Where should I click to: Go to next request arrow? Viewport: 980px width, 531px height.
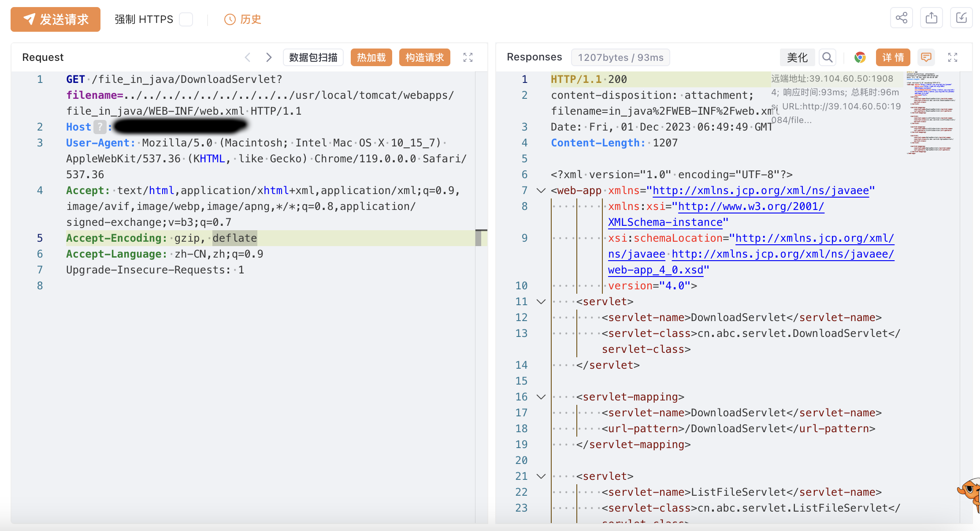[x=269, y=57]
